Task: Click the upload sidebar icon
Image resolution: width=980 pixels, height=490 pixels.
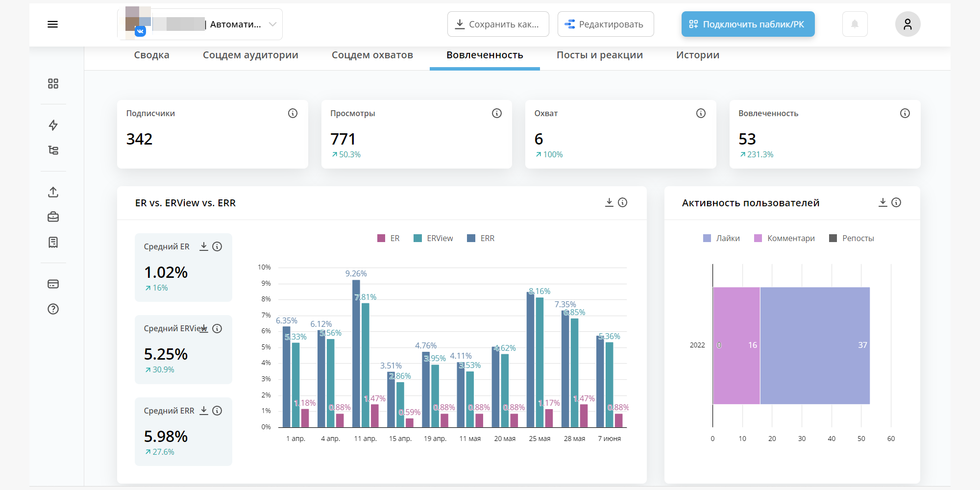Action: click(53, 192)
